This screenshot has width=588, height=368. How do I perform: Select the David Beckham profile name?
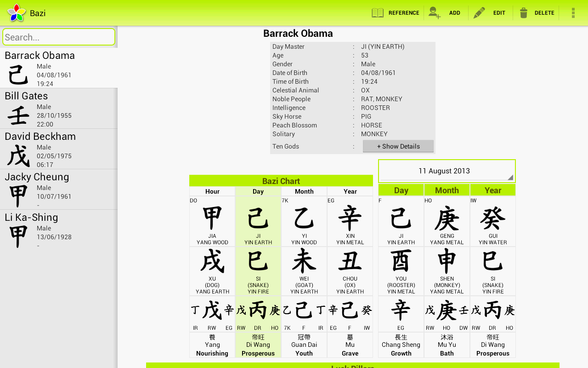click(40, 136)
